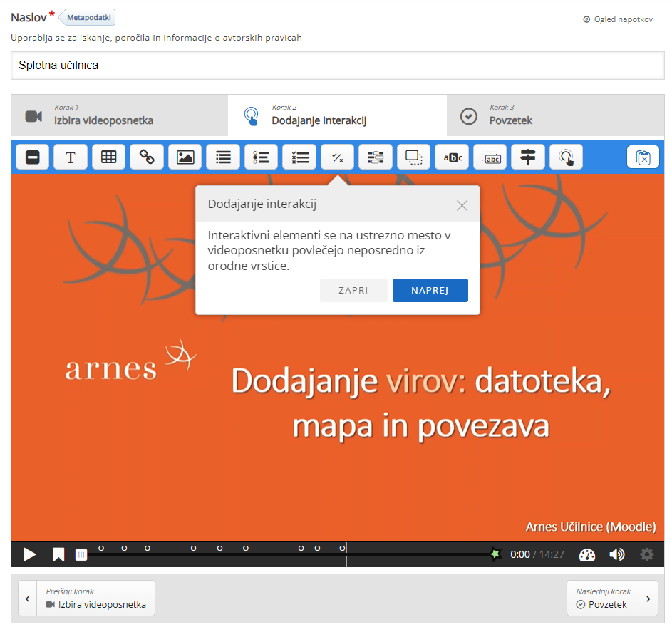Add a Link interaction from the toolbar

tap(147, 157)
